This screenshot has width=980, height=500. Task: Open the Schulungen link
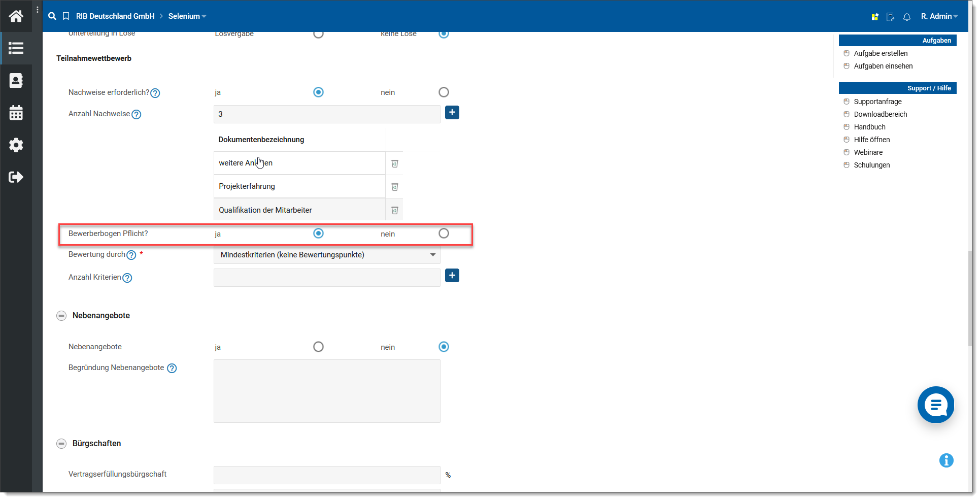pyautogui.click(x=871, y=165)
